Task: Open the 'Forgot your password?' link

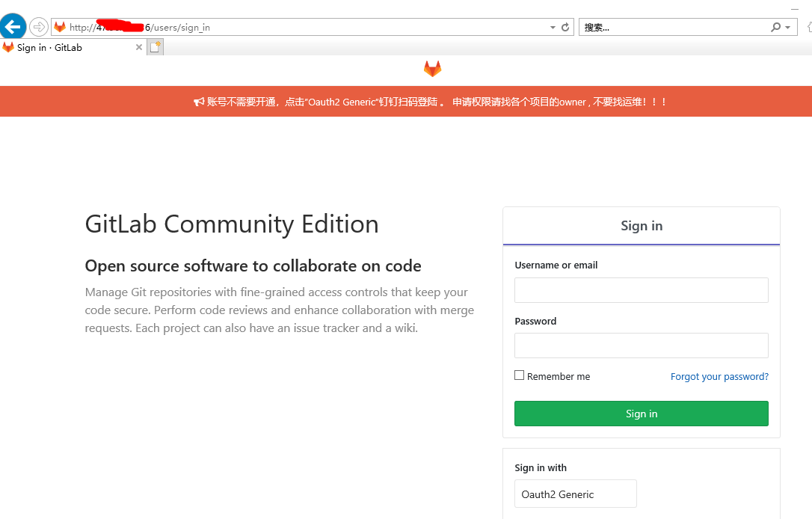Action: (719, 377)
